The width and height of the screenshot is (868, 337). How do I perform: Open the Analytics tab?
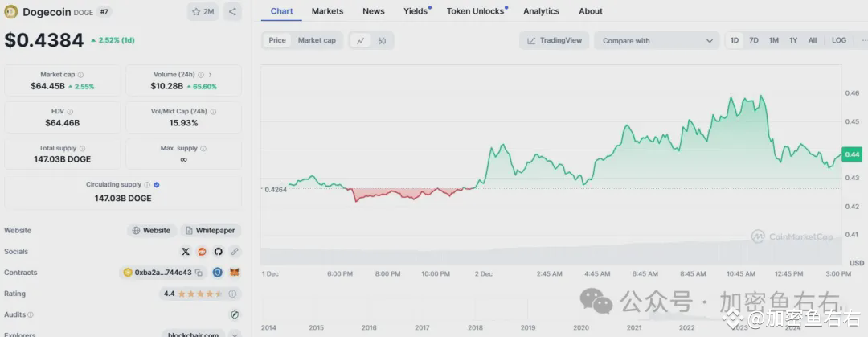(542, 11)
